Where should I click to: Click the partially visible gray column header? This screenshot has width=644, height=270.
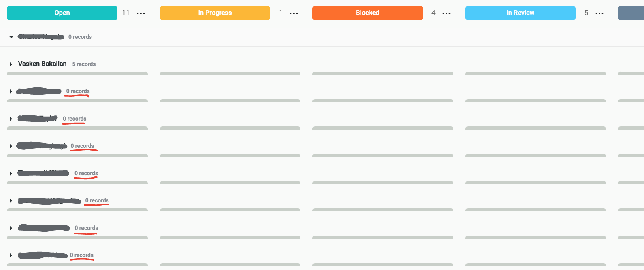tap(631, 13)
